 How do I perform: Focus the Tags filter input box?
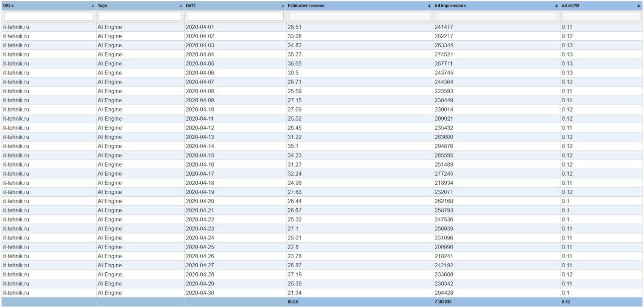click(x=140, y=16)
